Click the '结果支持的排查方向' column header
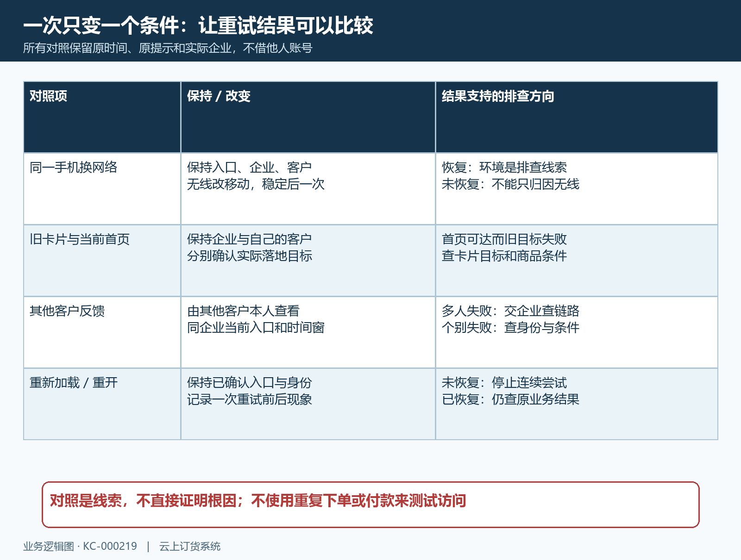This screenshot has width=741, height=560. click(577, 117)
